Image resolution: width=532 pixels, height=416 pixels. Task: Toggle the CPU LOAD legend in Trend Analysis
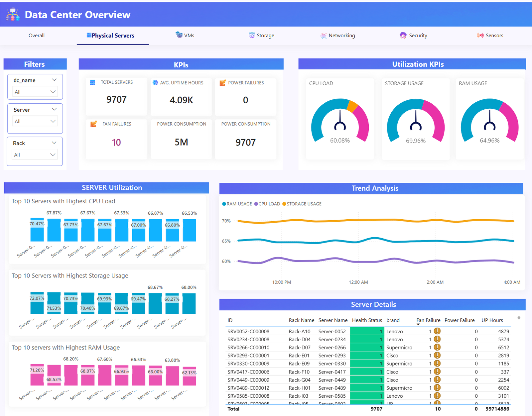point(267,204)
